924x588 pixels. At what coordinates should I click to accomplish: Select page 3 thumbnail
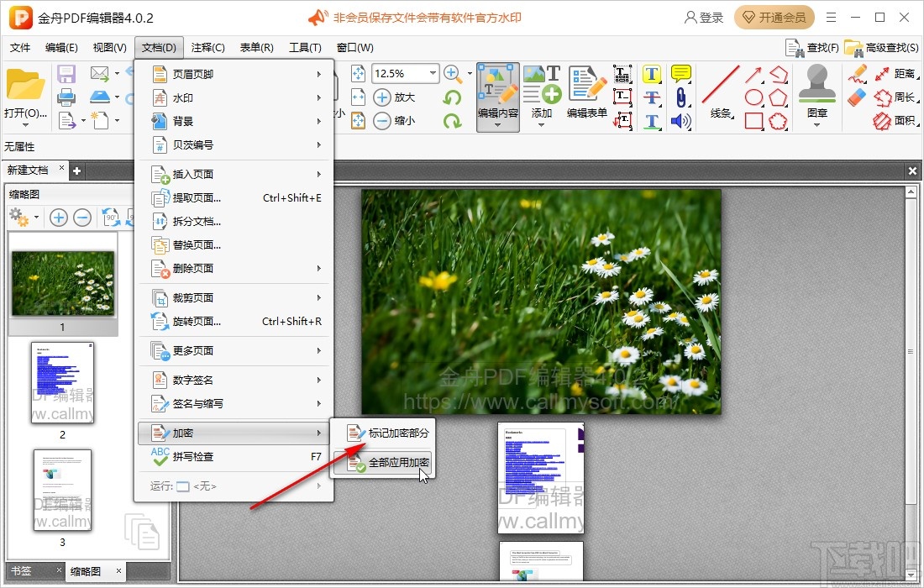(x=62, y=491)
